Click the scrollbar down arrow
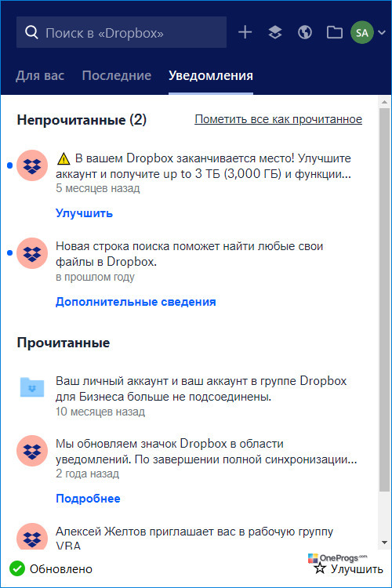The width and height of the screenshot is (392, 588). point(384,543)
